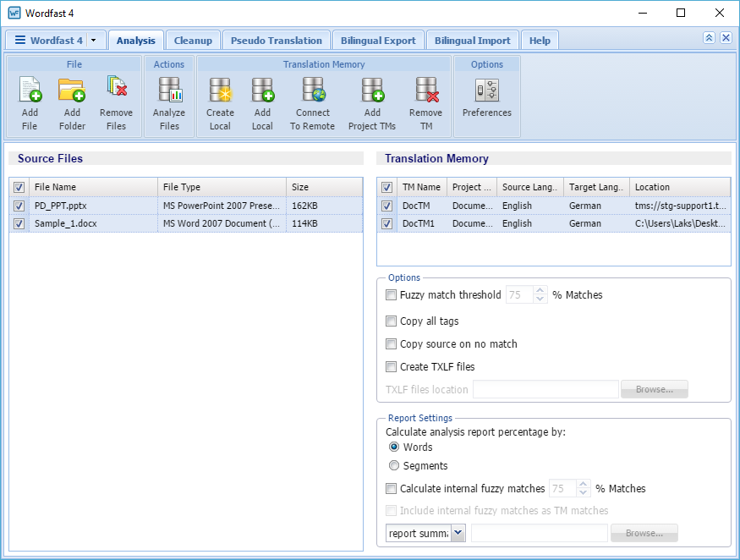The height and width of the screenshot is (560, 740).
Task: Open the Wordfast 4 dropdown arrow
Action: coord(93,40)
